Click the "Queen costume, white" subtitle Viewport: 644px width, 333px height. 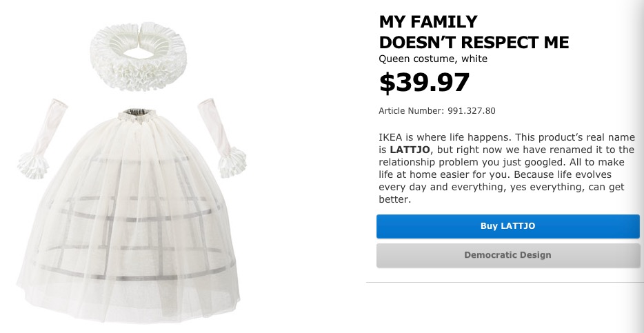pyautogui.click(x=433, y=59)
